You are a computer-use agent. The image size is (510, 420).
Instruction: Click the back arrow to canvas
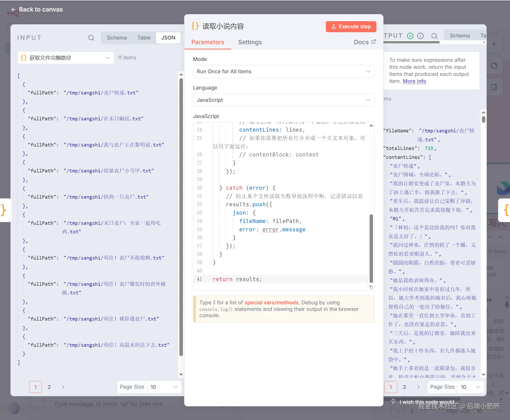coord(13,9)
